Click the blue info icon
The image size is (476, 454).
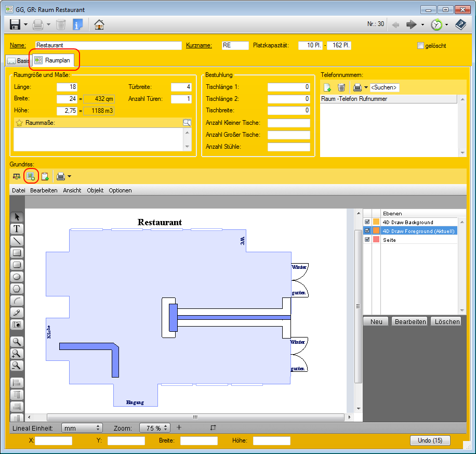77,24
